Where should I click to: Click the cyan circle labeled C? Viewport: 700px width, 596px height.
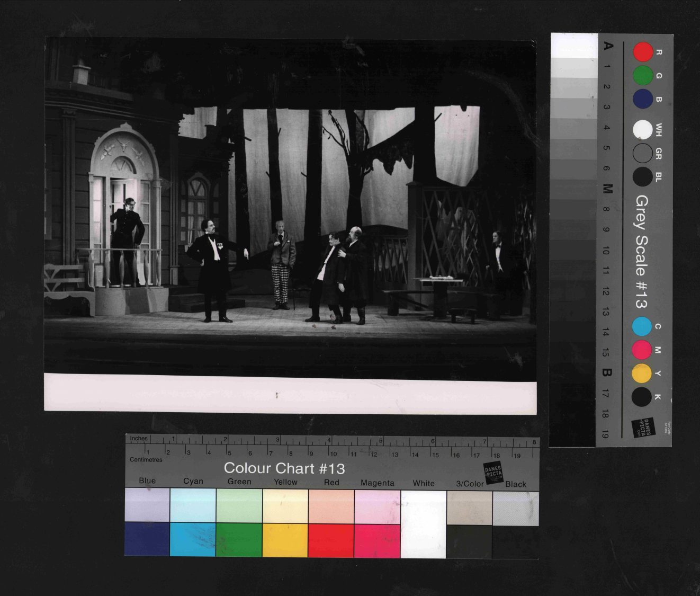tap(642, 326)
